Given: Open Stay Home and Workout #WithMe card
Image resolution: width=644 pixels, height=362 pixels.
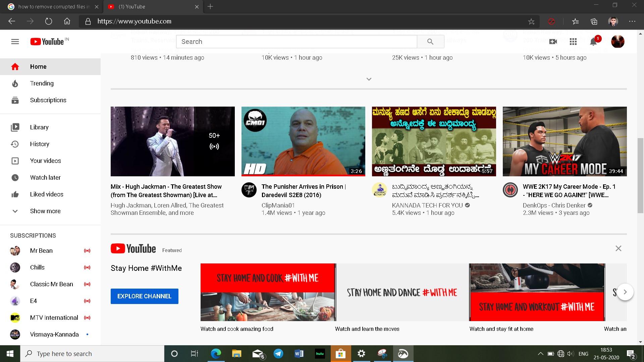Looking at the screenshot, I should point(537,292).
